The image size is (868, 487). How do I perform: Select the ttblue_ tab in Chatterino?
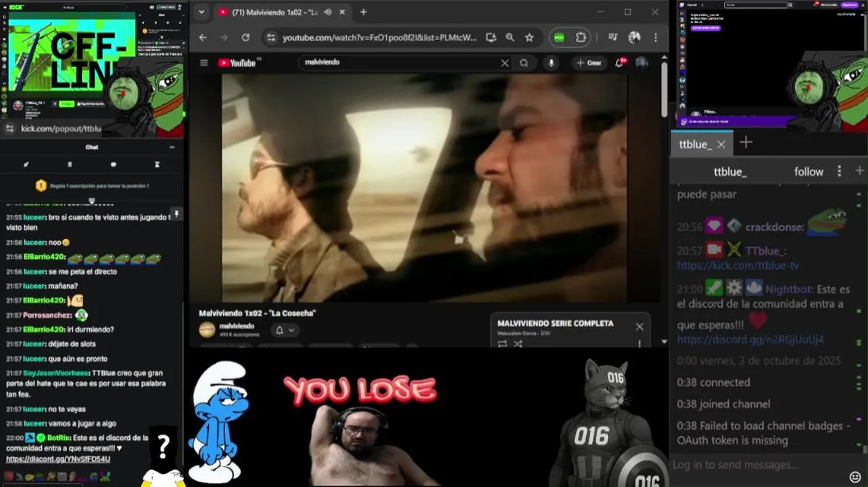coord(694,144)
